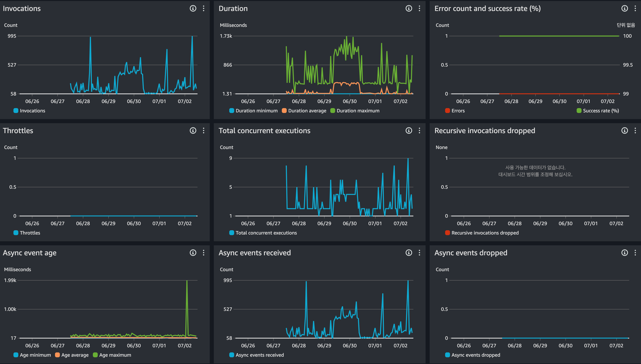Open info for Async event age

pyautogui.click(x=193, y=253)
